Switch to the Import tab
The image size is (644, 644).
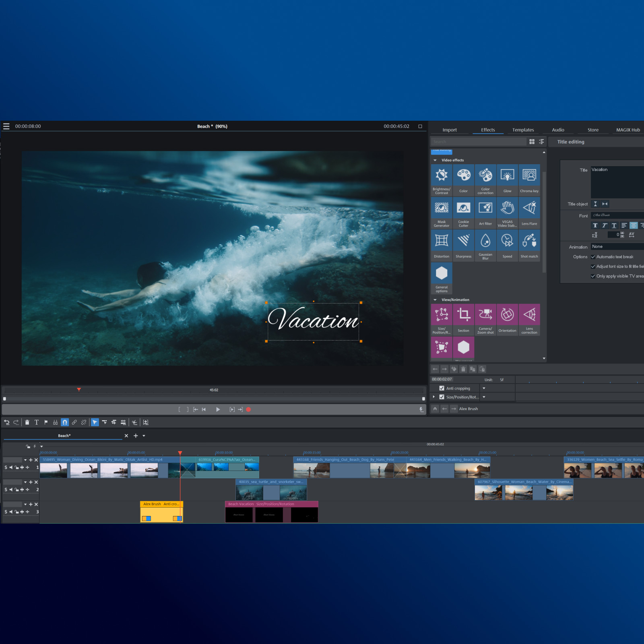(x=450, y=130)
